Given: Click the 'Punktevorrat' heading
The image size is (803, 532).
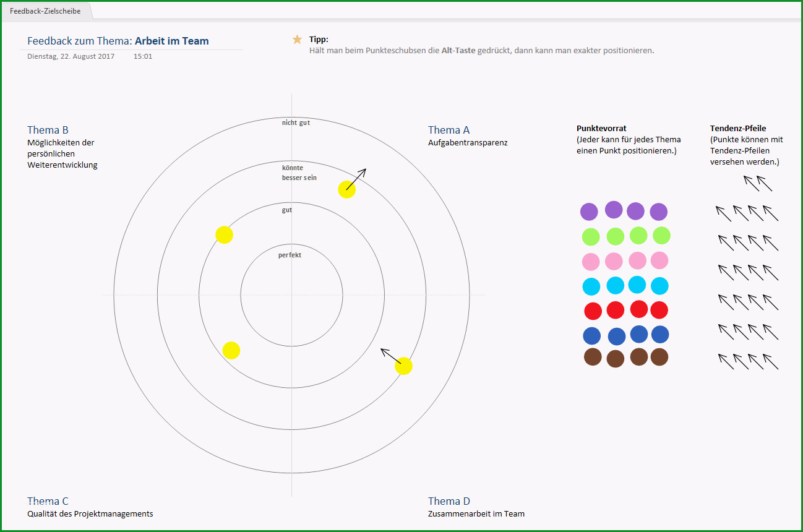Looking at the screenshot, I should point(601,129).
